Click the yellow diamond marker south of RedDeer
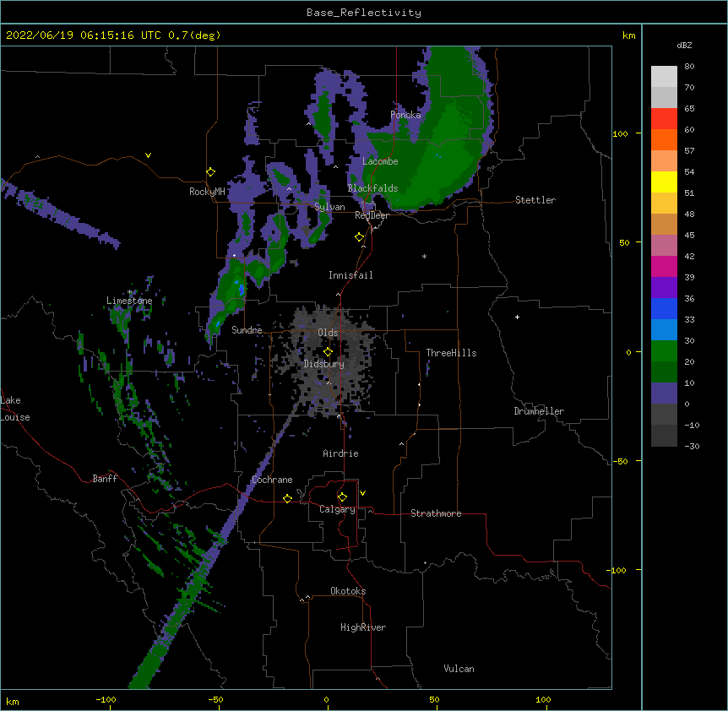Viewport: 728px width, 711px height. 360,236
